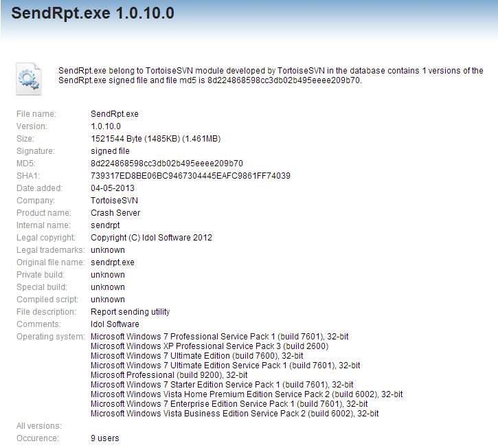
Task: Click the Signature: label
Action: click(36, 151)
